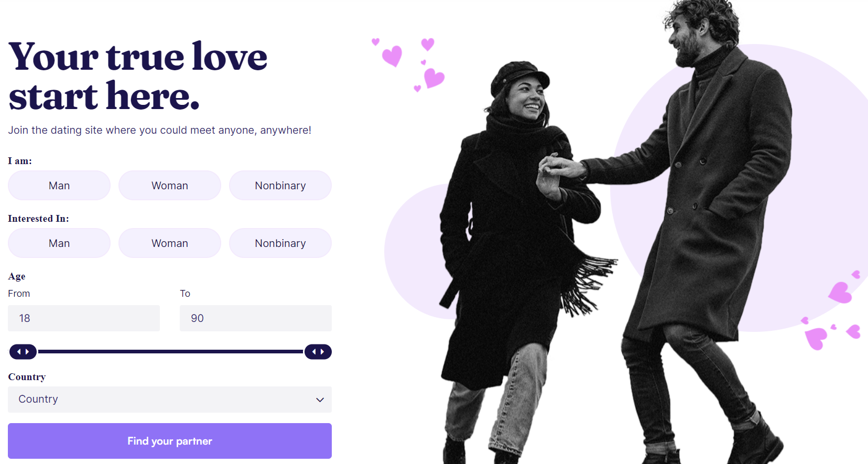The image size is (868, 464).
Task: Select Woman under I am
Action: 170,186
